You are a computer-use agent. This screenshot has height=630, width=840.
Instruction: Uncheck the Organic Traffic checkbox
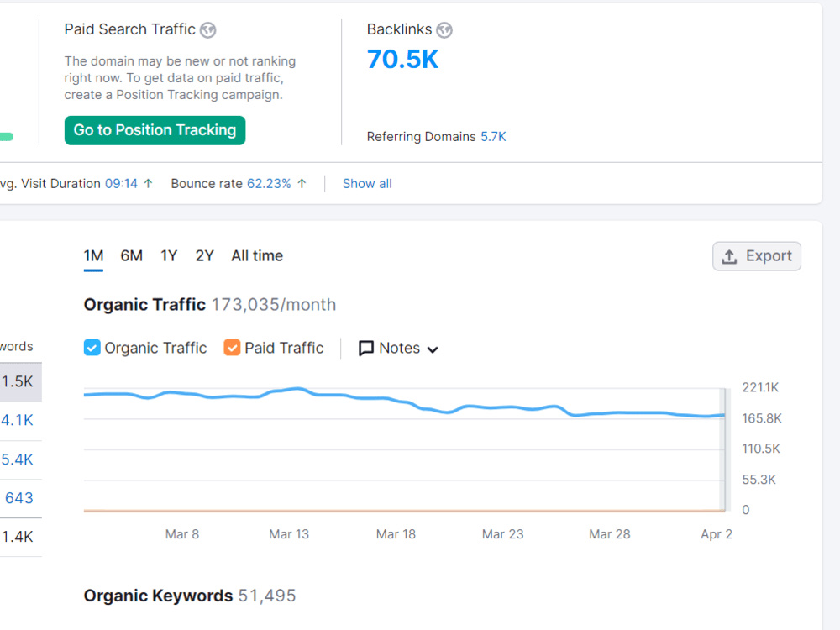(x=92, y=348)
